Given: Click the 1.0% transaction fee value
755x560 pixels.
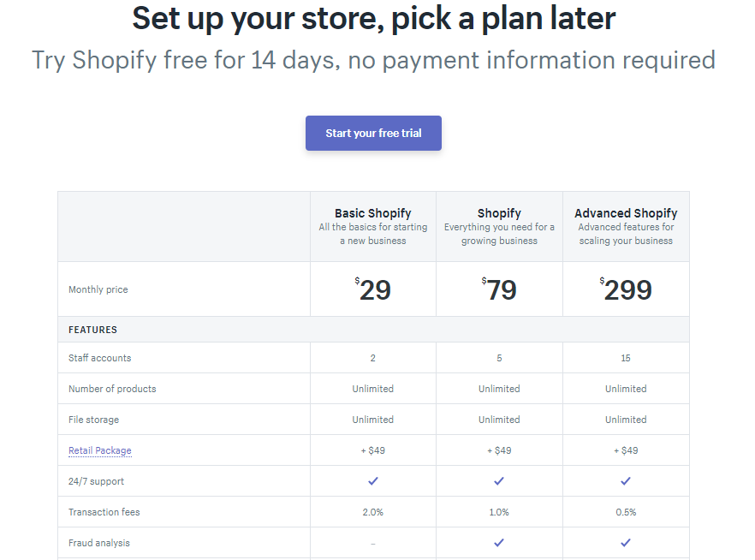Looking at the screenshot, I should click(499, 512).
